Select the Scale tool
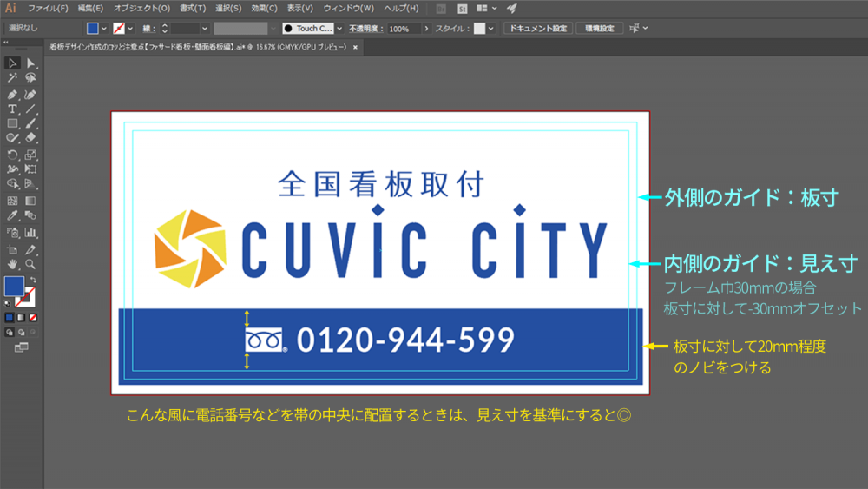Screen dimensions: 868x489 pyautogui.click(x=30, y=155)
